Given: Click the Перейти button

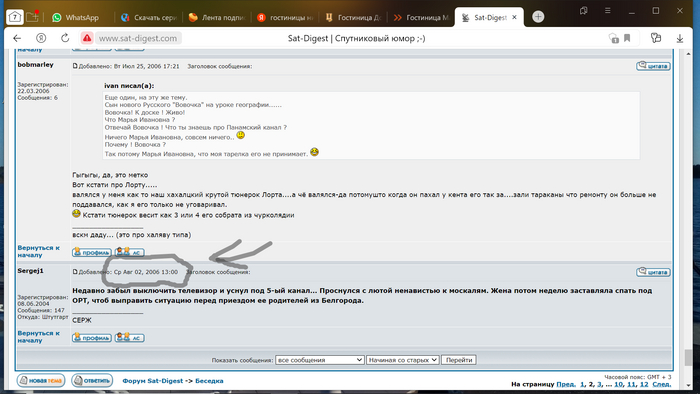Looking at the screenshot, I should (459, 360).
